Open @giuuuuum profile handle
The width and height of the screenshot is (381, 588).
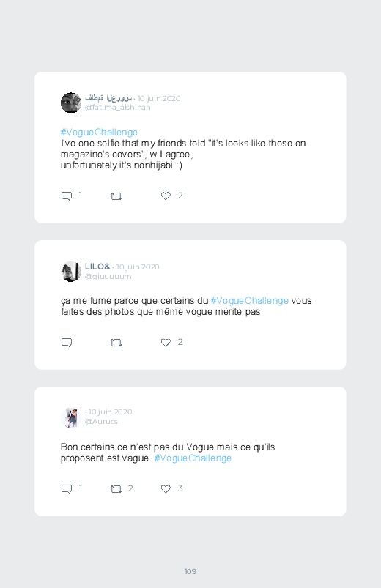click(x=108, y=276)
